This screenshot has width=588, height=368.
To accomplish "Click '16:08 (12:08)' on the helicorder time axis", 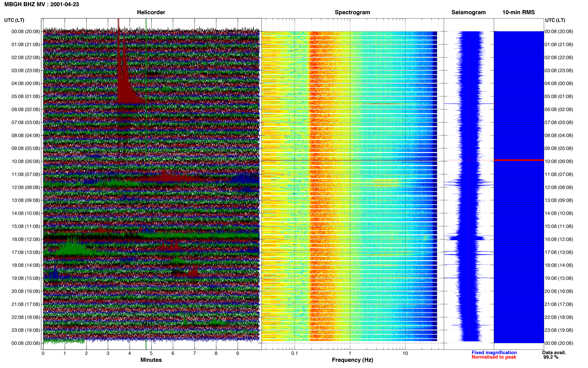I will click(x=26, y=239).
